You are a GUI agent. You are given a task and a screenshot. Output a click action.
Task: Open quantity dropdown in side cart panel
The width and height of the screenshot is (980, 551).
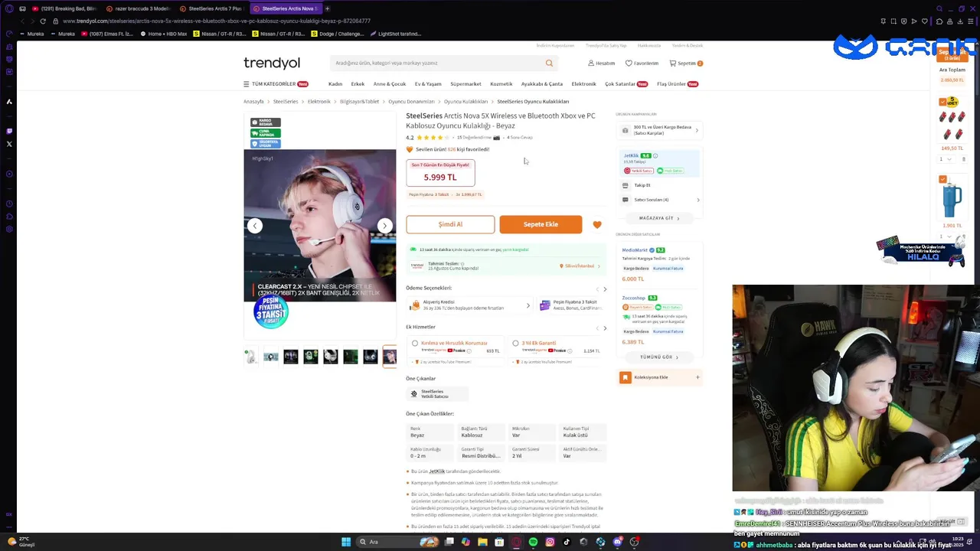coord(945,159)
